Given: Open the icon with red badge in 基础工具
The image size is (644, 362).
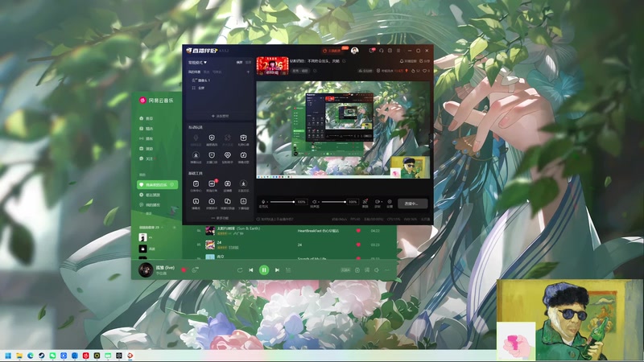Looking at the screenshot, I should 212,184.
